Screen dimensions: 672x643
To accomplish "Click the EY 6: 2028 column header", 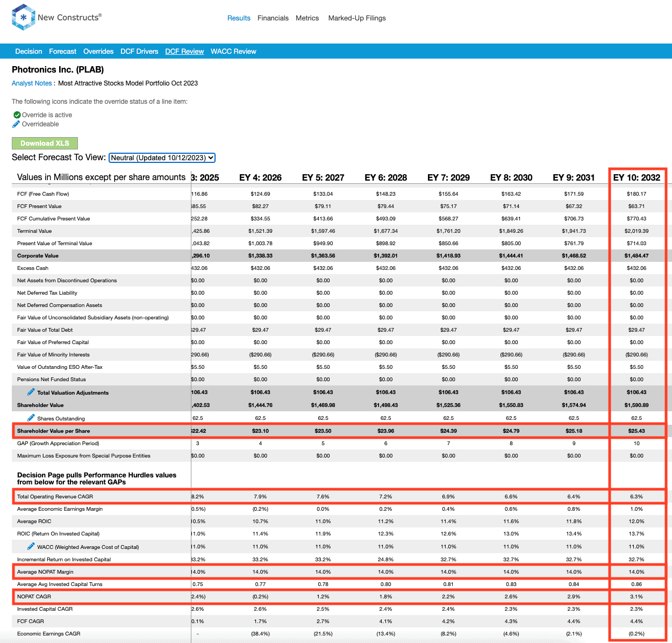I will (385, 177).
